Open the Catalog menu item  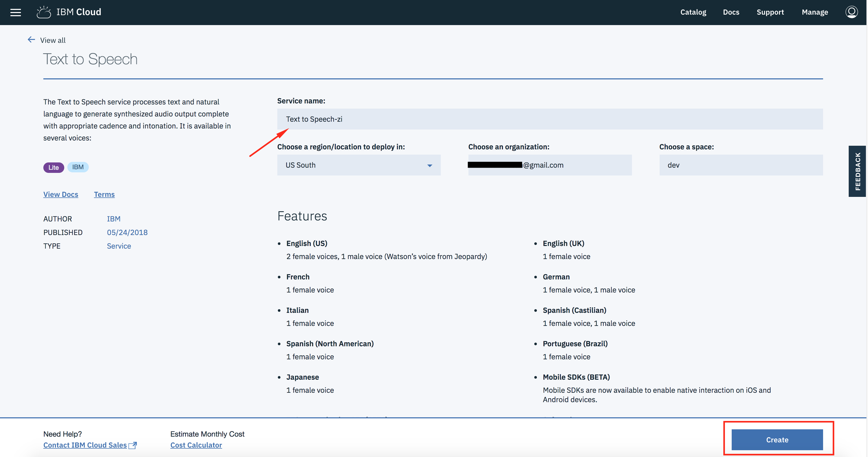point(693,12)
